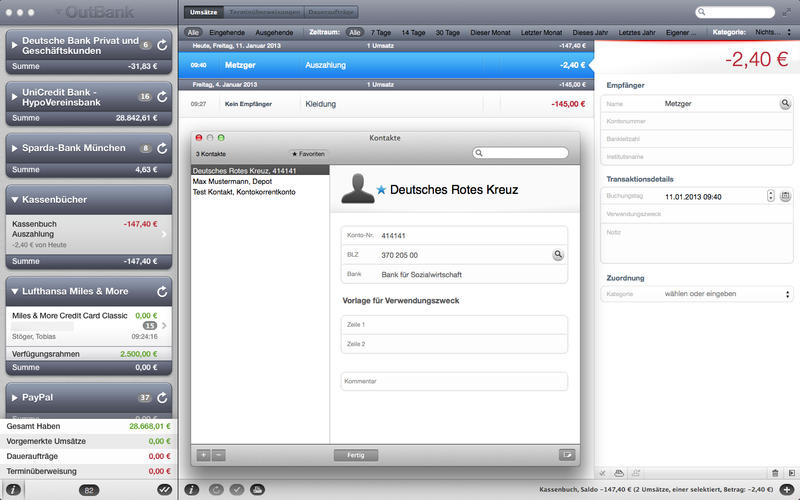Click stamp icon under transaction details pane
The width and height of the screenshot is (800, 500).
tap(619, 473)
